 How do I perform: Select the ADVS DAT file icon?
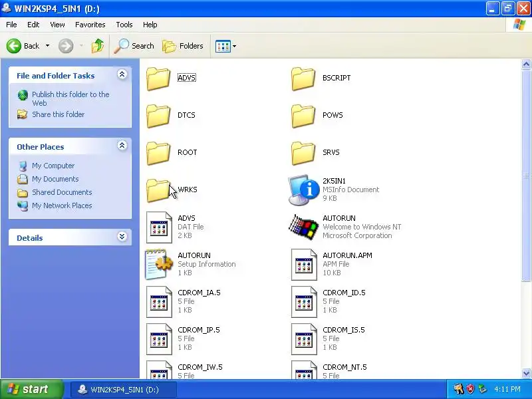(159, 227)
